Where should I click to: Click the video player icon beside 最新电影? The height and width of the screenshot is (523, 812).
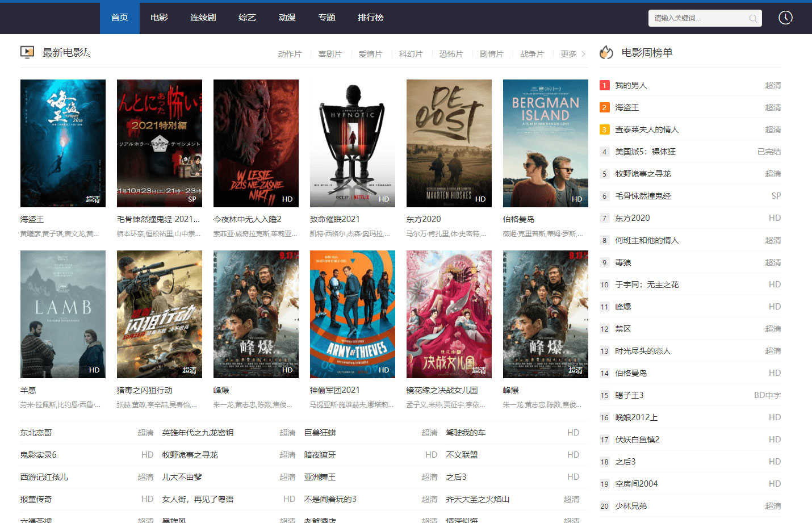tap(27, 52)
